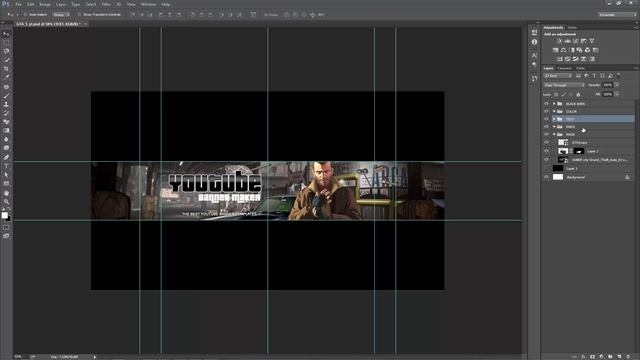Create a new group folder icon
Screen dimensions: 640x360
coord(610,356)
